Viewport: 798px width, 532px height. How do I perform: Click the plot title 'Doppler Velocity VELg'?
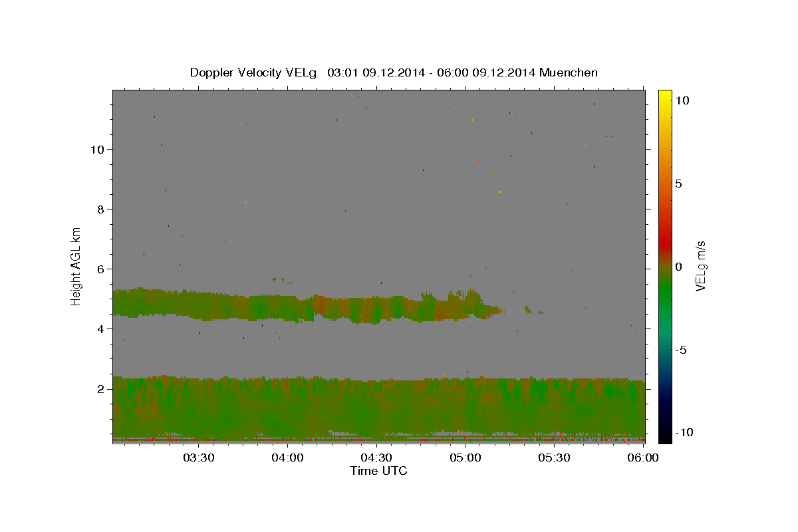pyautogui.click(x=254, y=72)
